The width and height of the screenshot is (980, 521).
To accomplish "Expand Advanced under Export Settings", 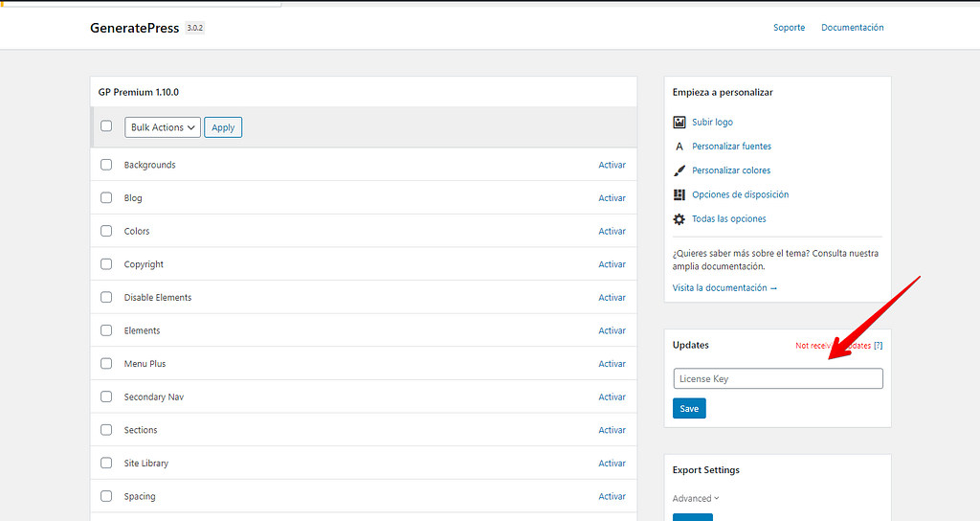I will (696, 498).
